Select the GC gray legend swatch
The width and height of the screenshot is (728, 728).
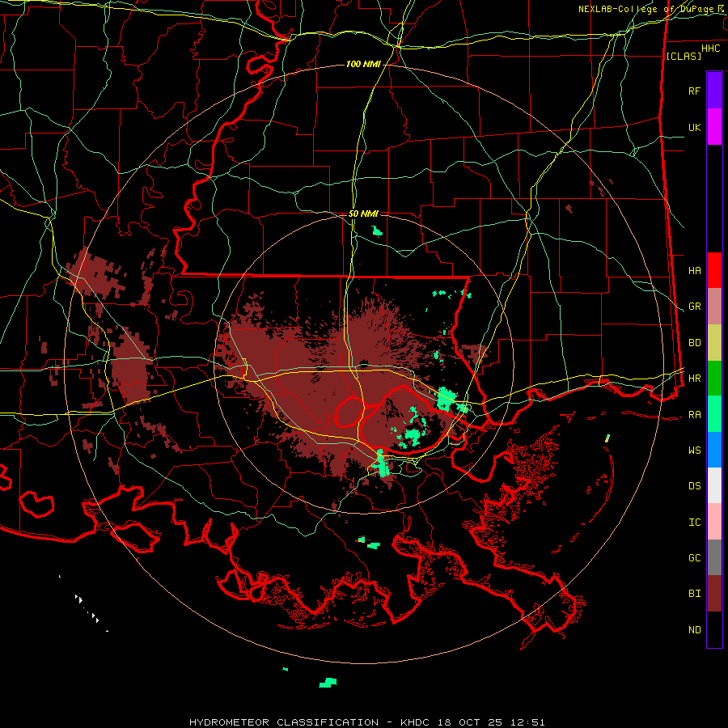[x=714, y=557]
